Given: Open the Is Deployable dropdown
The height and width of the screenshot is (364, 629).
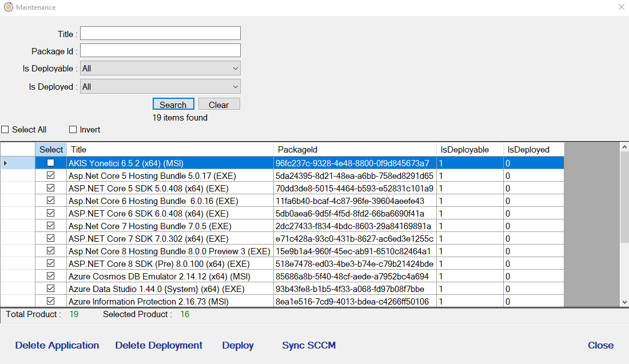Looking at the screenshot, I should 160,69.
